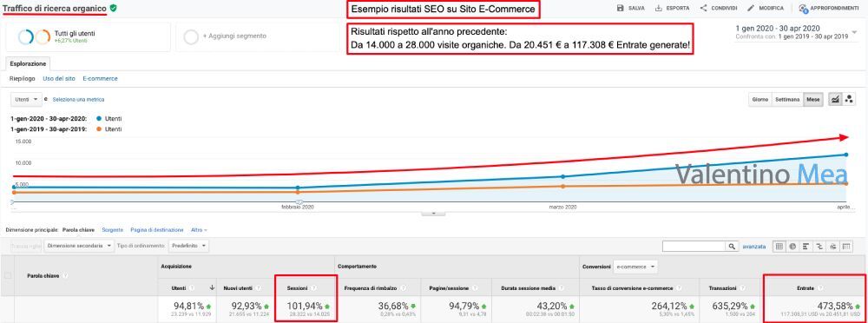Click the Condividi share icon

[x=703, y=9]
